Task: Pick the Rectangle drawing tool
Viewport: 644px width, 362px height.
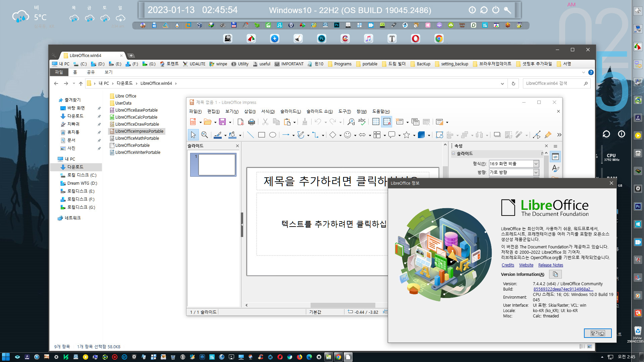Action: [262, 135]
